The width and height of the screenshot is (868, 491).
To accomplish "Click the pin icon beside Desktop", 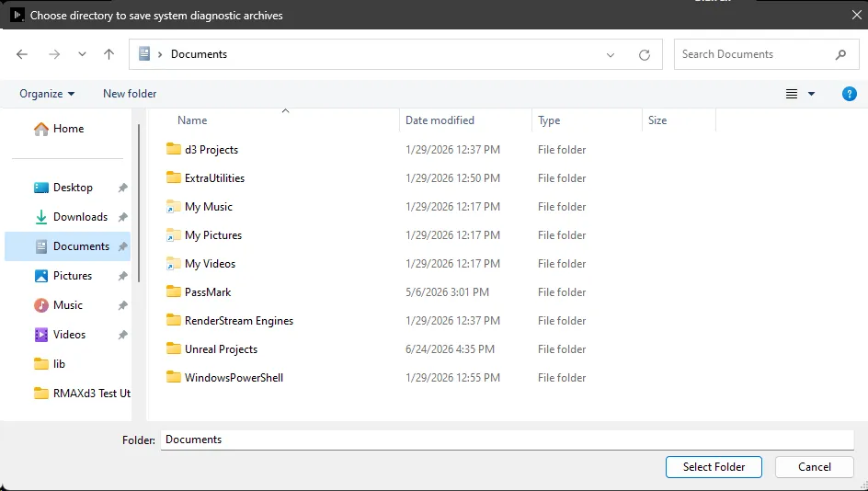I will 123,188.
